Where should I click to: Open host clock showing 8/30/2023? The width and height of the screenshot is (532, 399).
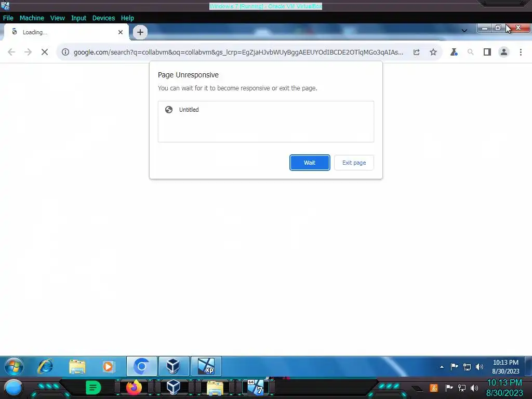pyautogui.click(x=504, y=388)
